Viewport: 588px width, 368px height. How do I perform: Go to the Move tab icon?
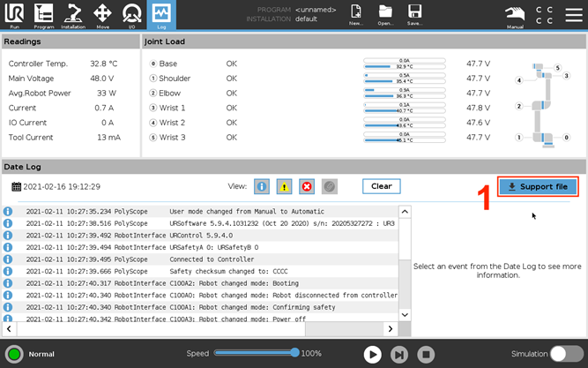click(x=102, y=14)
